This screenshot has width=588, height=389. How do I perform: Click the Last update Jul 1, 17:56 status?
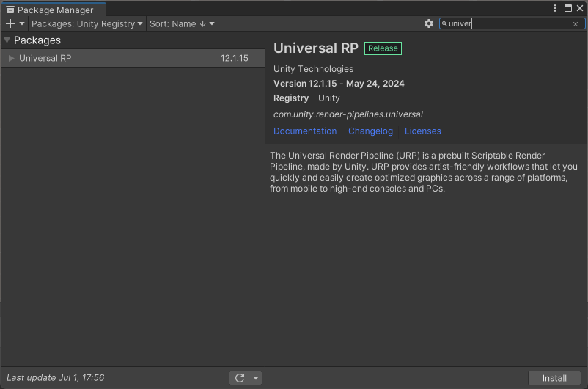[56, 378]
